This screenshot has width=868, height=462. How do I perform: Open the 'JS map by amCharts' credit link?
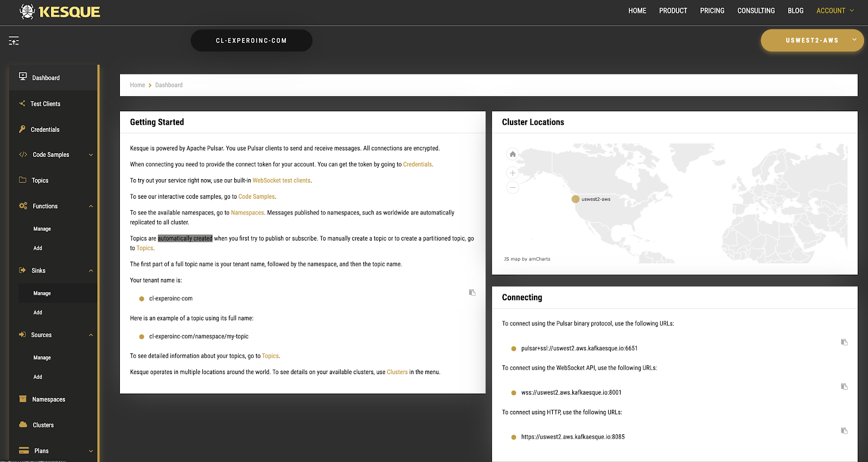(x=527, y=259)
